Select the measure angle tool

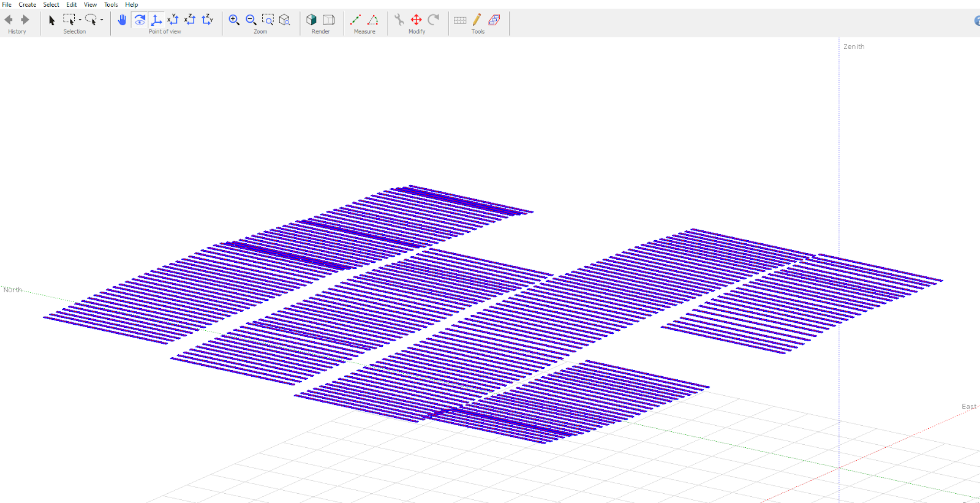(372, 20)
